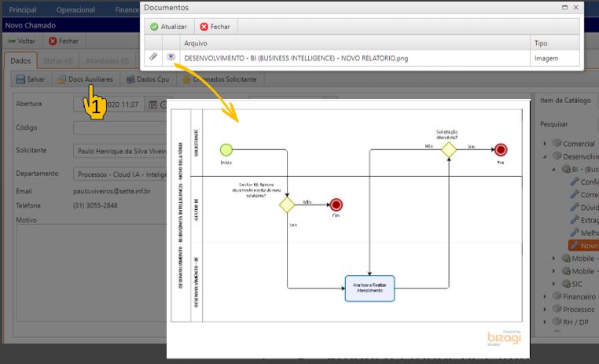Image resolution: width=599 pixels, height=364 pixels.
Task: Open the Abertura calendar picker icon
Action: coord(164,105)
